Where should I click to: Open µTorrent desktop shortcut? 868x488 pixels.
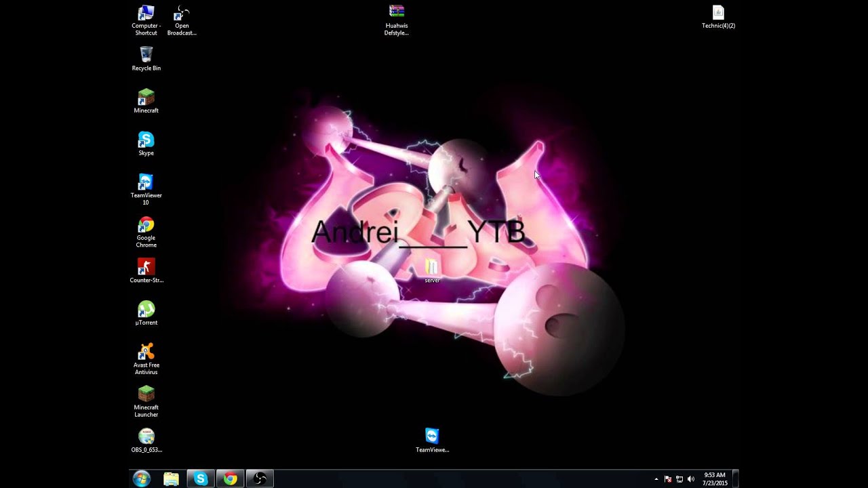point(146,313)
